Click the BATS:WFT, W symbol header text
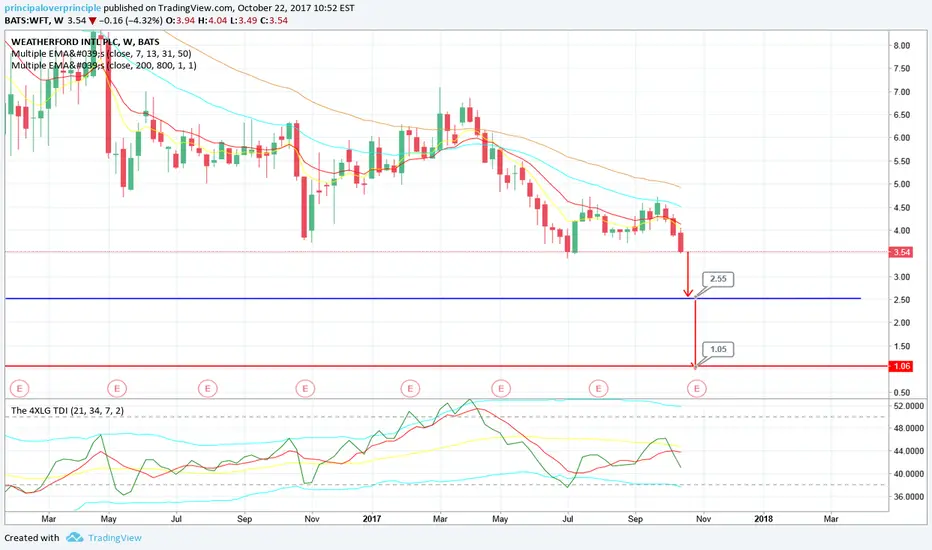 tap(34, 20)
